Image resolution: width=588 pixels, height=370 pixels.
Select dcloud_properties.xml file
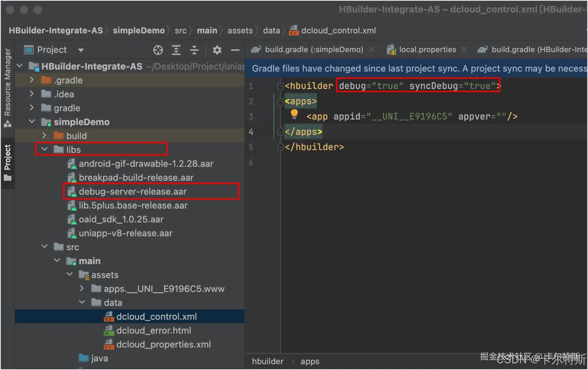[x=163, y=344]
